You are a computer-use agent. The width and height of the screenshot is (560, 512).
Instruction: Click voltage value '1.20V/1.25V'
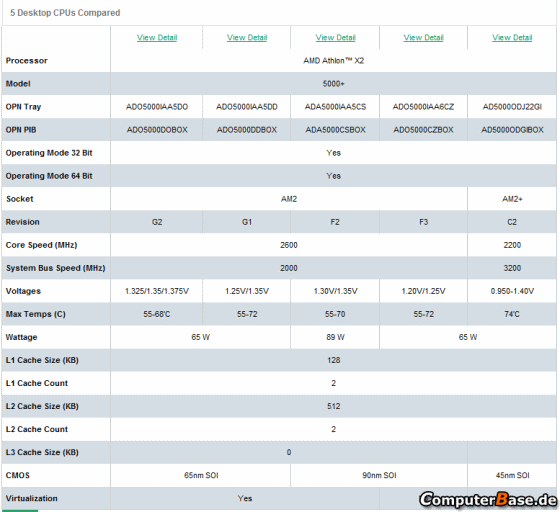[424, 291]
